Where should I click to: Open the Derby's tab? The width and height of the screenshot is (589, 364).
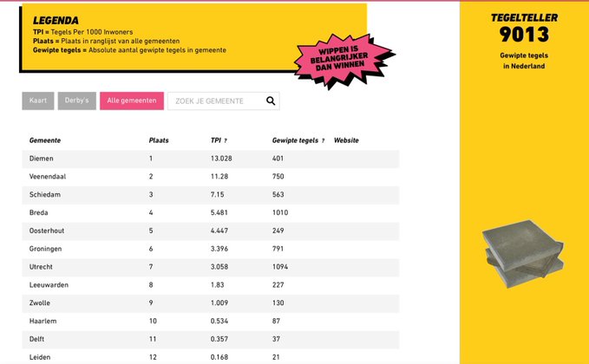point(77,101)
